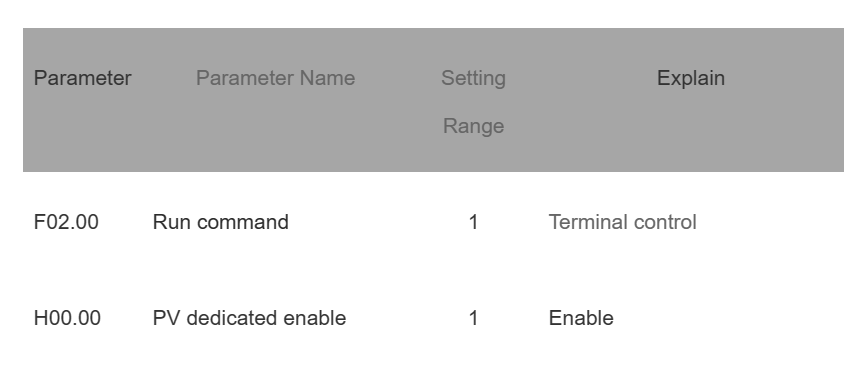Select the Terminal control explanation text
866x381 pixels.
(x=622, y=222)
